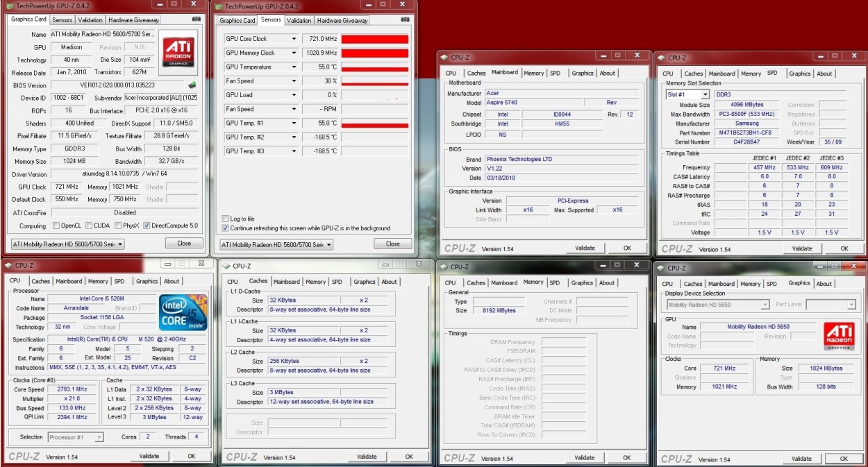Click the camera screenshot icon in GPU-Z Graphics Card window
868x467 pixels.
point(198,19)
